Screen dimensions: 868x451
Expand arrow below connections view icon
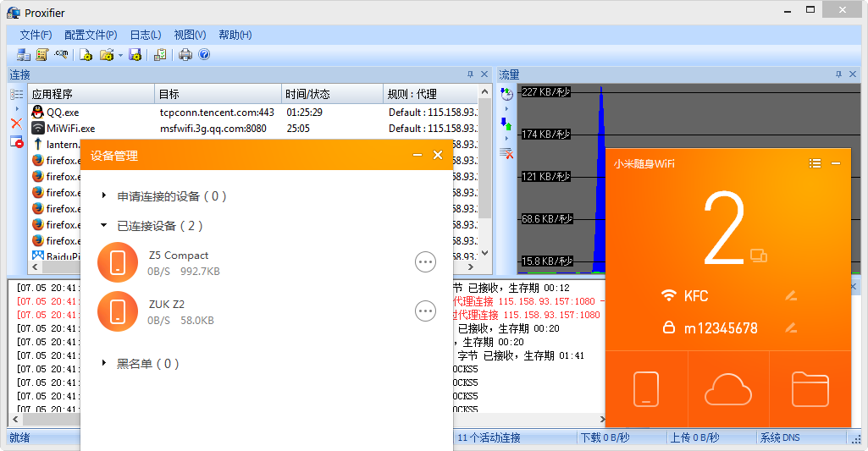(x=17, y=109)
